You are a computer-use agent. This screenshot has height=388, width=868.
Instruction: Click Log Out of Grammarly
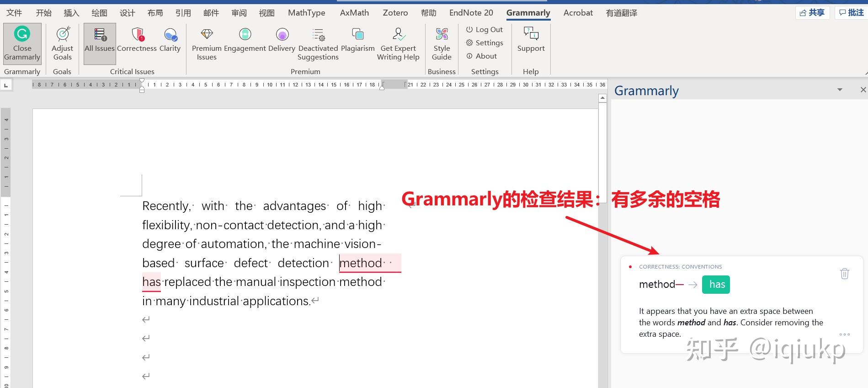click(x=485, y=29)
